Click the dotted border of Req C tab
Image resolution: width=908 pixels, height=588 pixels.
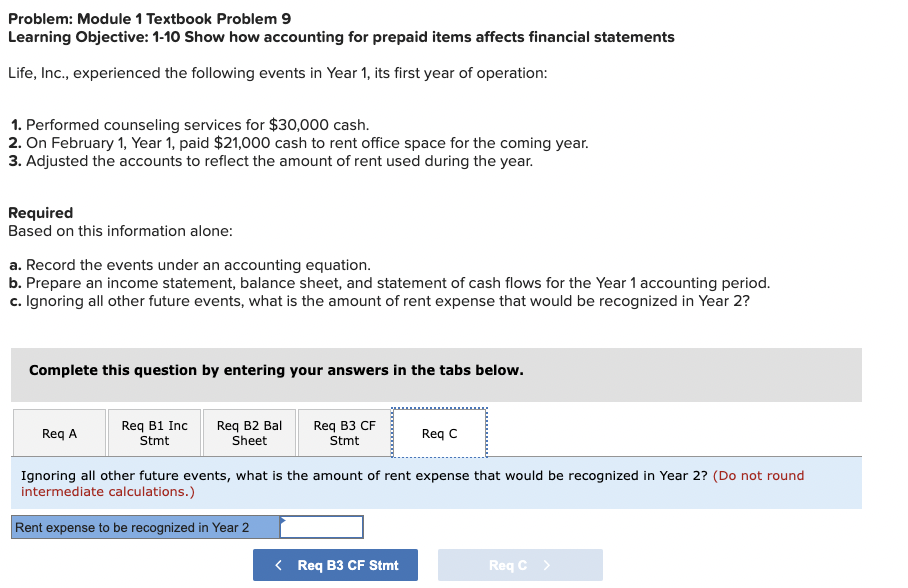(438, 408)
